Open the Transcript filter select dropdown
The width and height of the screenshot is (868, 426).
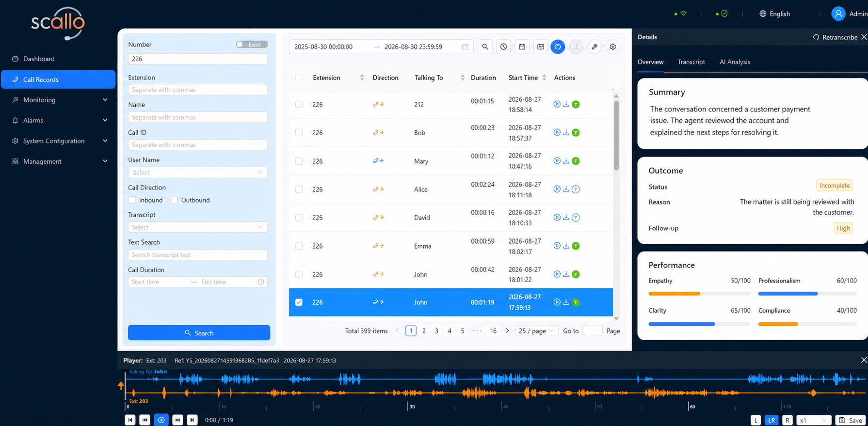pos(198,227)
